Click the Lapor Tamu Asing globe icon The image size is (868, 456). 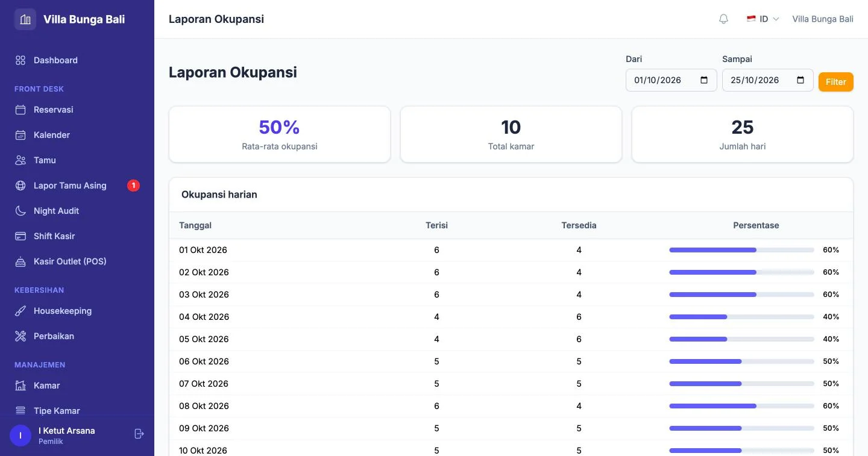(20, 186)
